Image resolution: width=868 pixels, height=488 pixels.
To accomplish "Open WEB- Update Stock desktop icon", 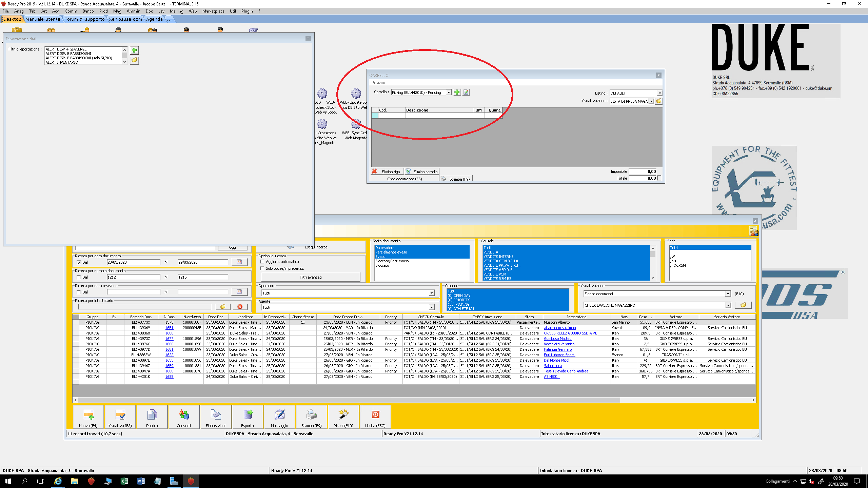I will 355,99.
